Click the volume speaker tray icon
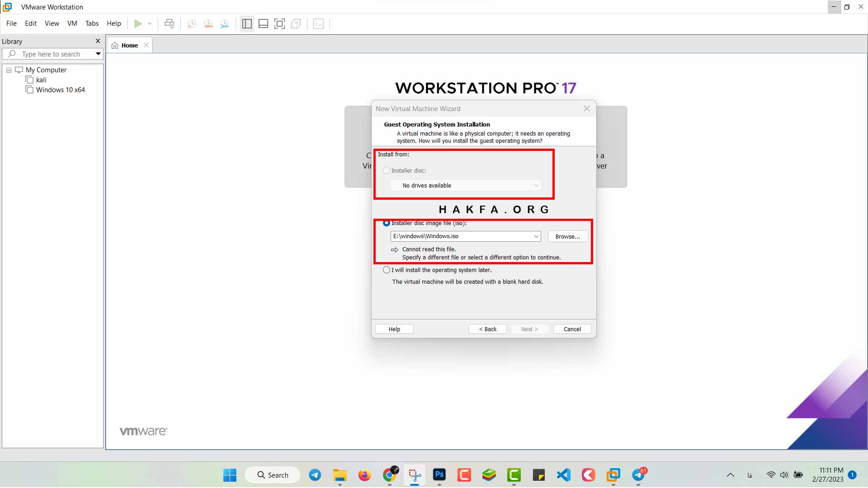 tap(784, 475)
